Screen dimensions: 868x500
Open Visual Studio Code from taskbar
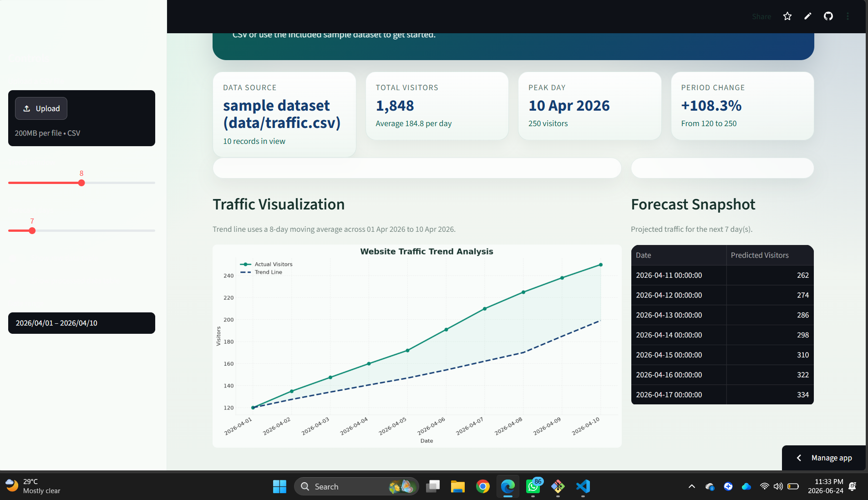pyautogui.click(x=583, y=486)
